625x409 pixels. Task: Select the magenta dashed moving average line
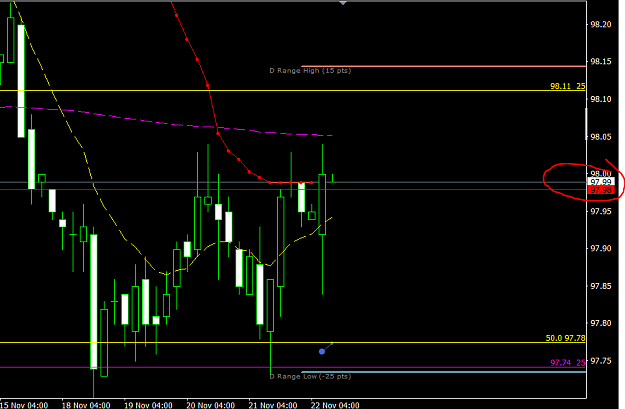[167, 123]
